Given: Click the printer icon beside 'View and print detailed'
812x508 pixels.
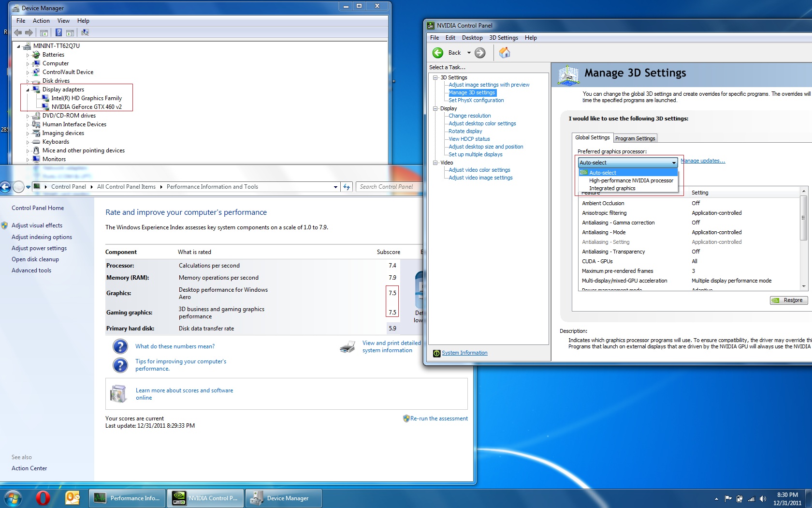Looking at the screenshot, I should 348,346.
